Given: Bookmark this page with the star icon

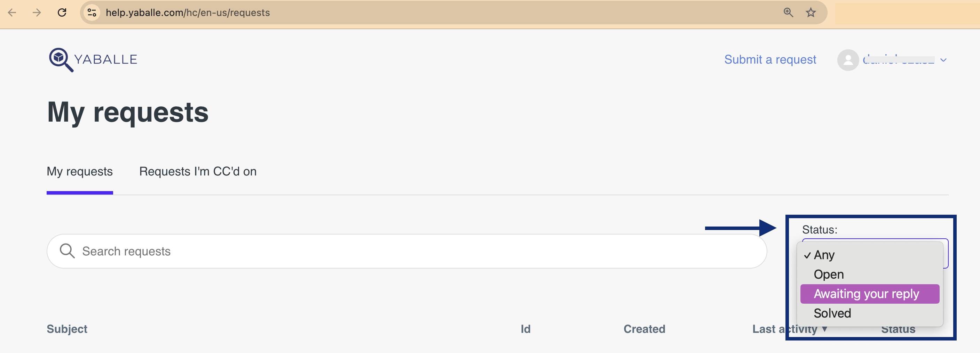Looking at the screenshot, I should (x=811, y=13).
